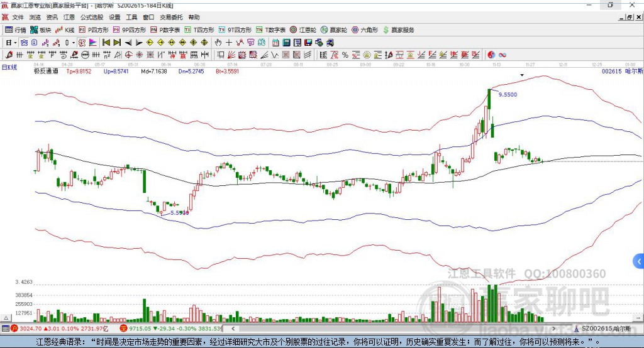644x348 pixels.
Task: Open 赢家服务 with the dollar icon
Action: [398, 30]
